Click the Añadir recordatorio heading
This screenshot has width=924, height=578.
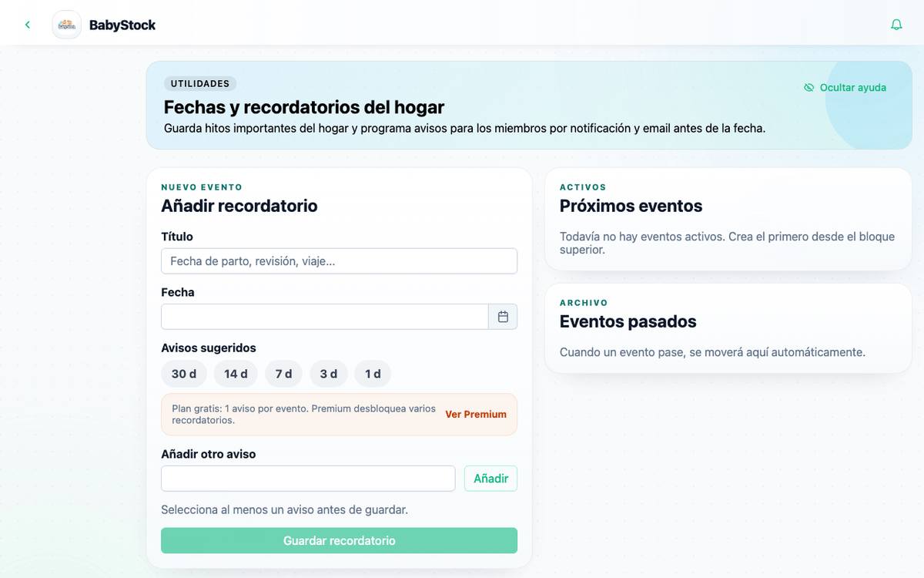tap(239, 206)
